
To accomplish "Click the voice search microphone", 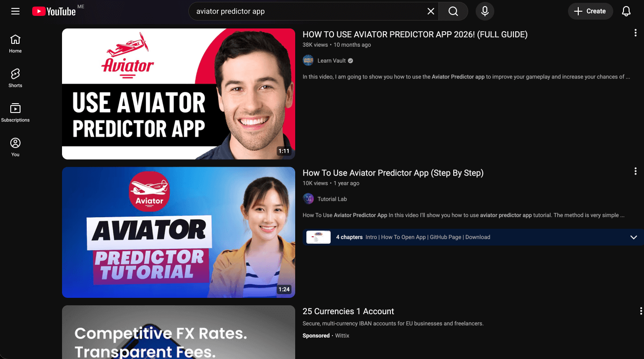I will (x=485, y=11).
